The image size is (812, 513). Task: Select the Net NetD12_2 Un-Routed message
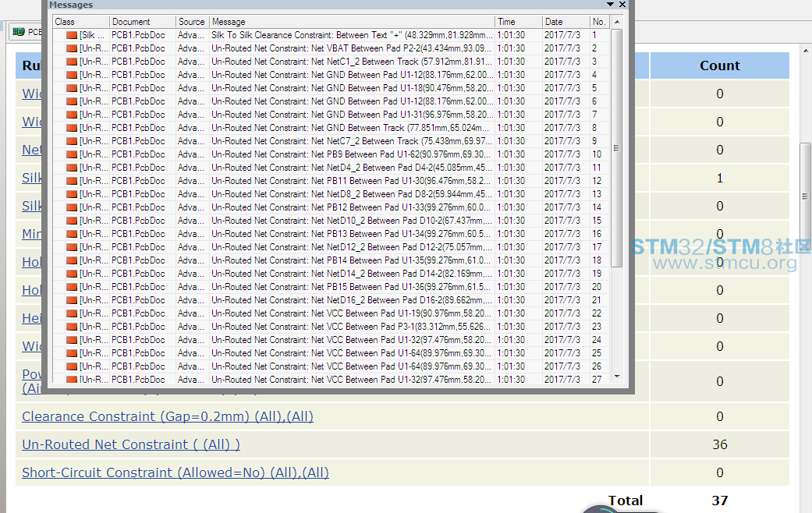[x=332, y=247]
